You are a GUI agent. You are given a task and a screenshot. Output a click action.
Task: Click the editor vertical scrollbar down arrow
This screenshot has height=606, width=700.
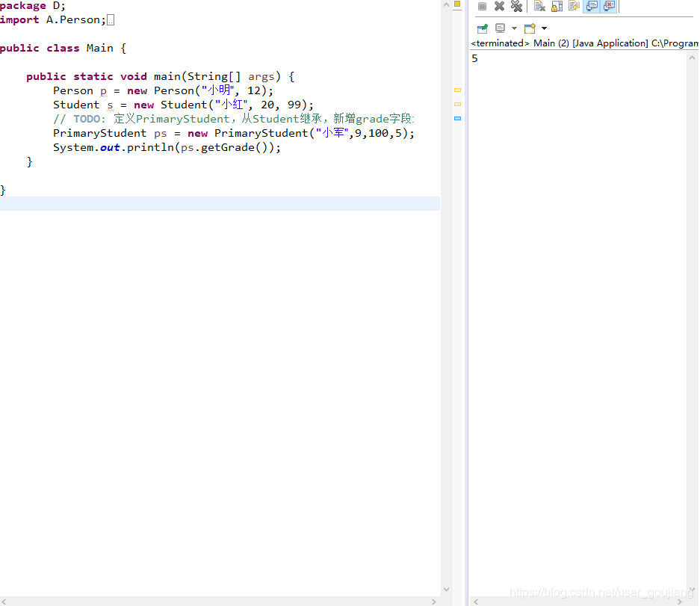(x=447, y=590)
